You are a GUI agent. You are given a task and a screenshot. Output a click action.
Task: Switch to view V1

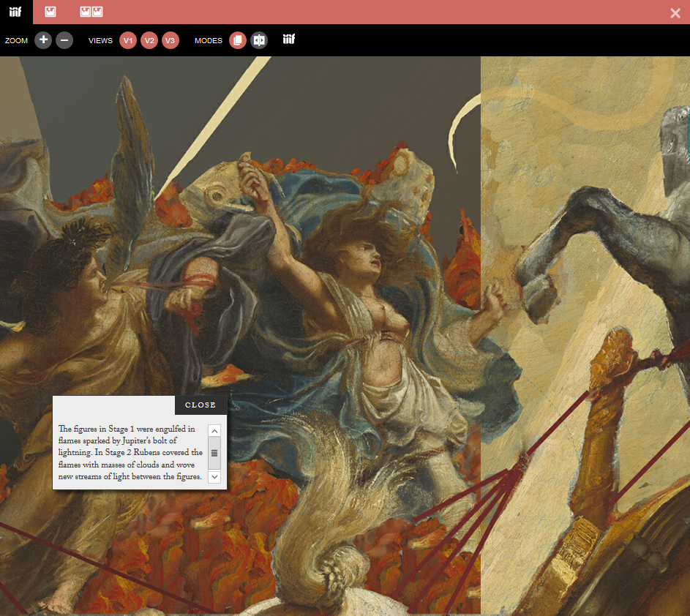coord(128,40)
